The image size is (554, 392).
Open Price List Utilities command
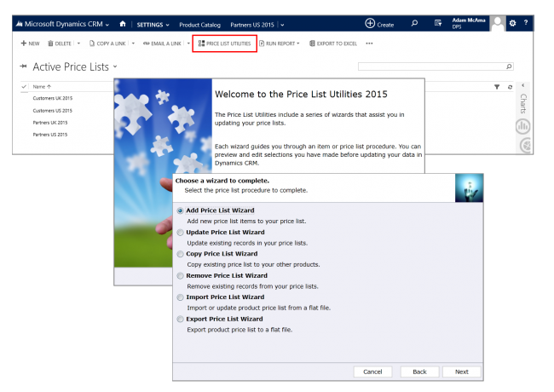224,43
